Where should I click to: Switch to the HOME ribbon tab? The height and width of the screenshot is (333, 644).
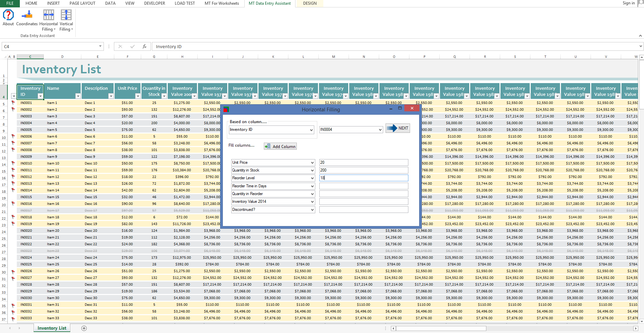pos(31,3)
